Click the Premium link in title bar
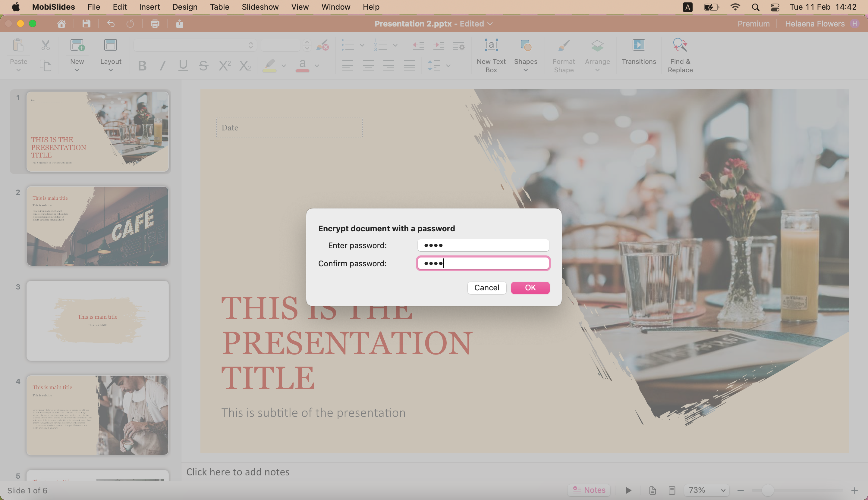868x500 pixels. pos(753,24)
